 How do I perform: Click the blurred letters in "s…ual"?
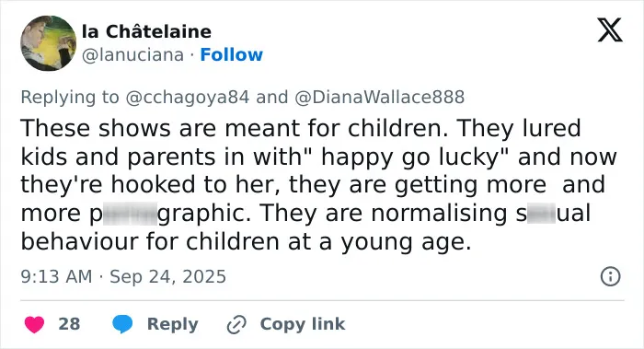(x=541, y=214)
